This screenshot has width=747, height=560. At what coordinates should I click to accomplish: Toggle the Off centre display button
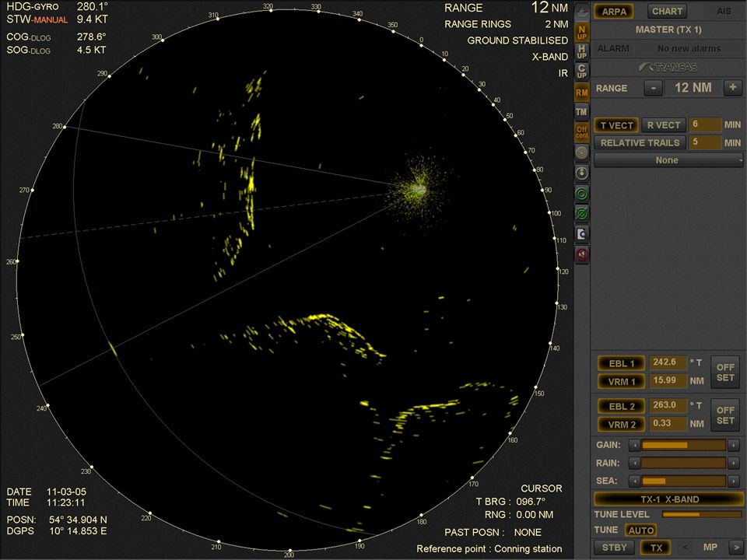[x=582, y=132]
